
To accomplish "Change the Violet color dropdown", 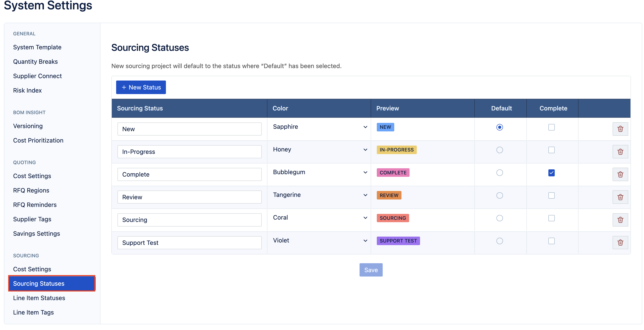I will tap(320, 241).
